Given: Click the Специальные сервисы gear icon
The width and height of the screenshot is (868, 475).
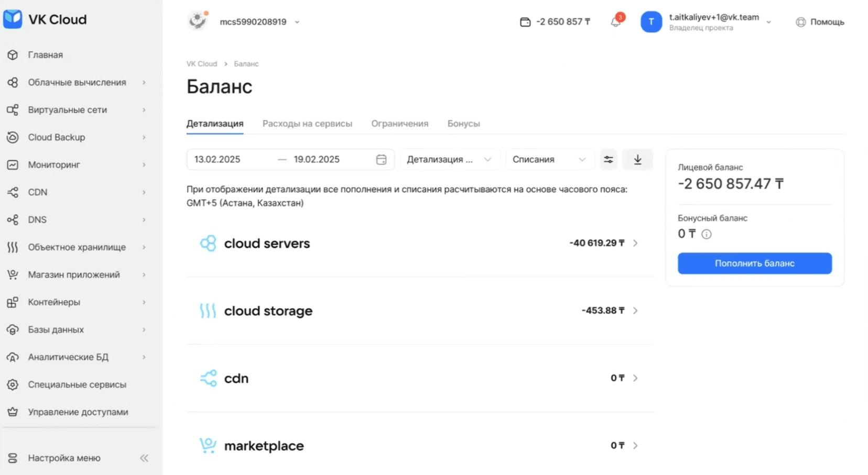Looking at the screenshot, I should point(13,384).
